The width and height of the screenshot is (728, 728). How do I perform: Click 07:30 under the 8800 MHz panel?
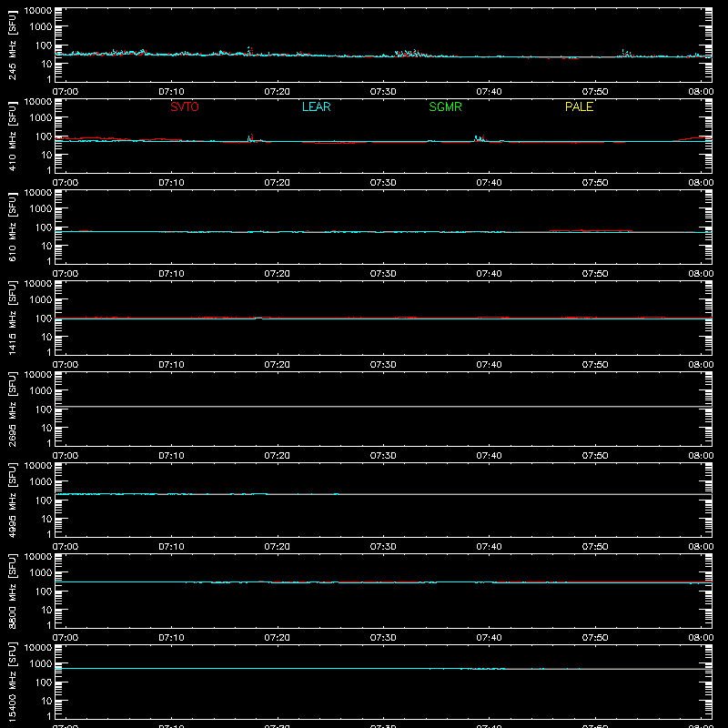[383, 638]
